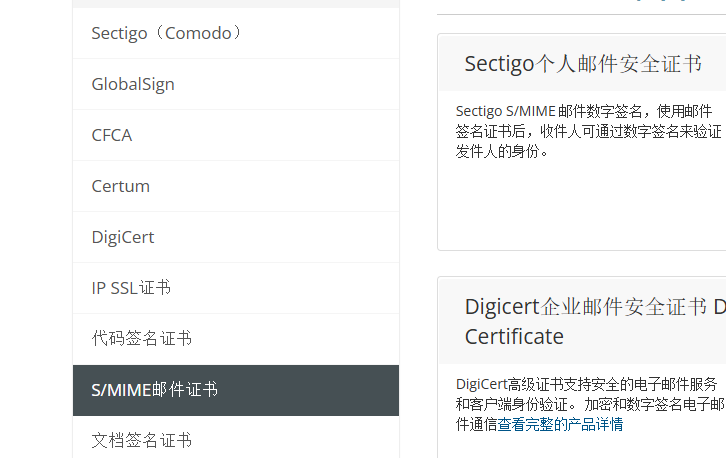This screenshot has width=726, height=458.
Task: Select the IP SSL证书 menu item
Action: pos(236,288)
